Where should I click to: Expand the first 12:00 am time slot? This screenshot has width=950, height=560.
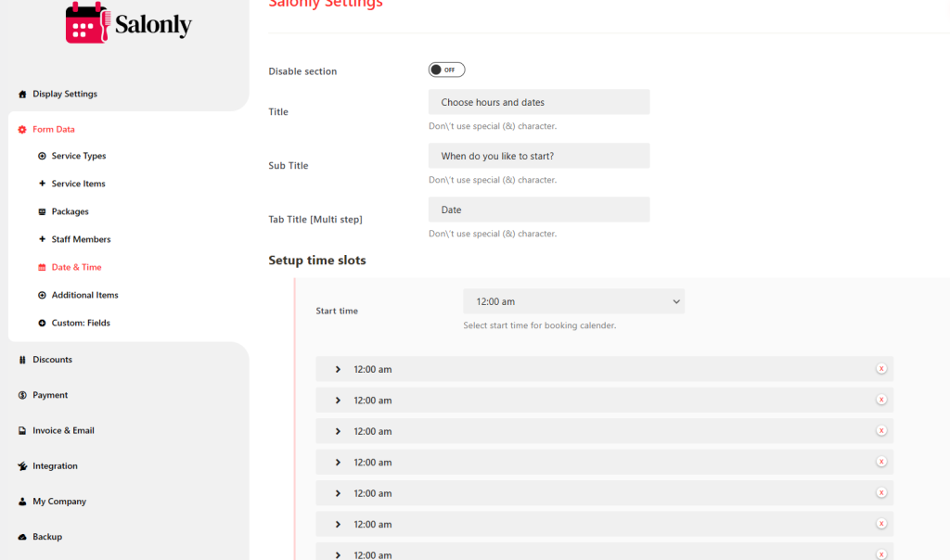pyautogui.click(x=338, y=369)
